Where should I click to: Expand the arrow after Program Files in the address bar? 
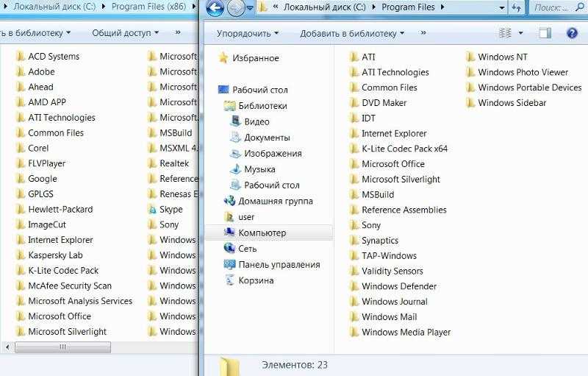click(443, 7)
